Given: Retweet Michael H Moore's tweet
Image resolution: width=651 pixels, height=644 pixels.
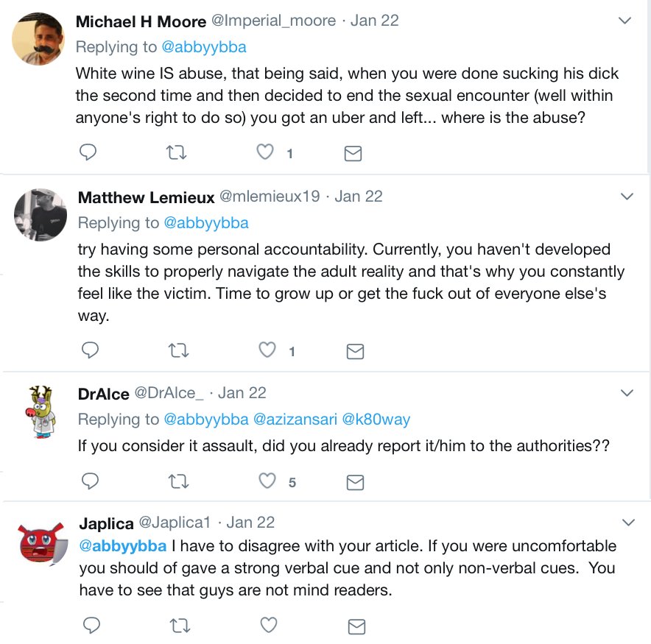Looking at the screenshot, I should [176, 153].
